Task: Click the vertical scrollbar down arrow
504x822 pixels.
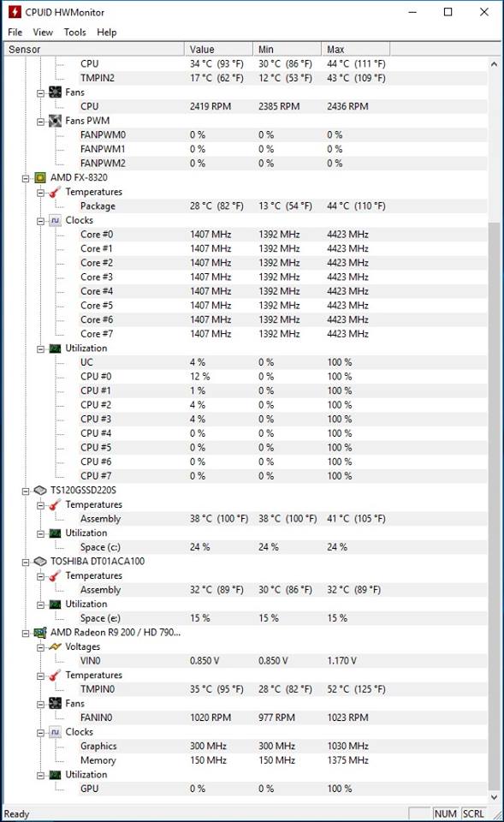Action: coord(494,797)
